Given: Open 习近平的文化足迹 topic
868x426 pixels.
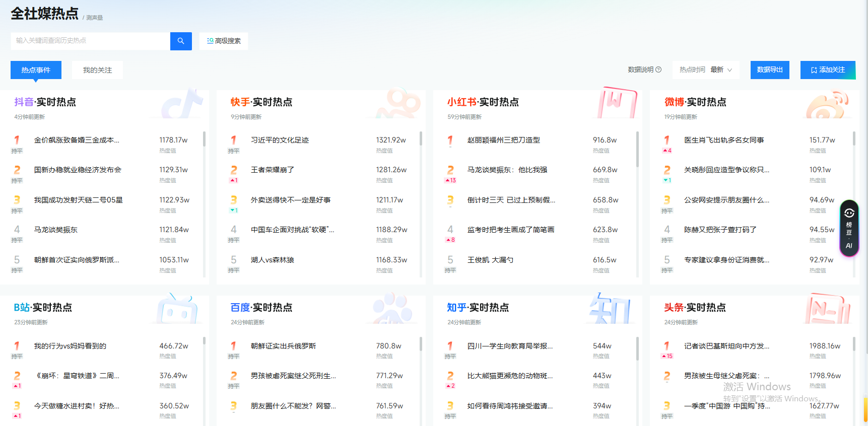Looking at the screenshot, I should 280,140.
